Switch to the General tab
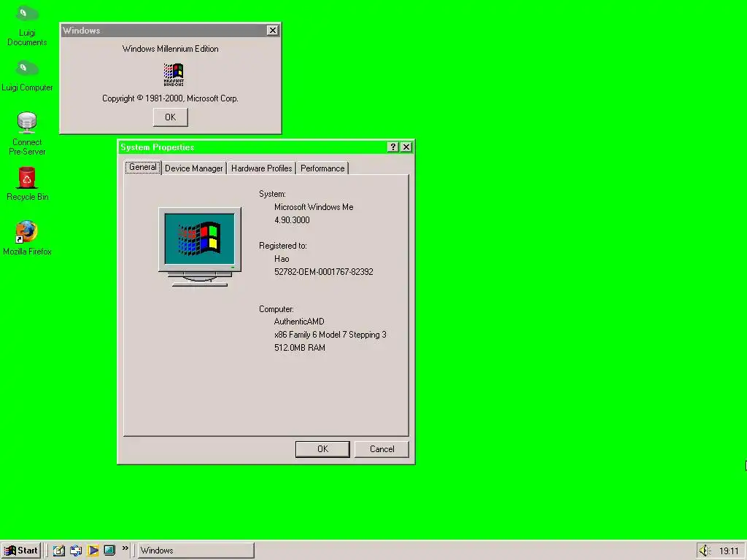Image resolution: width=747 pixels, height=560 pixels. 143,167
